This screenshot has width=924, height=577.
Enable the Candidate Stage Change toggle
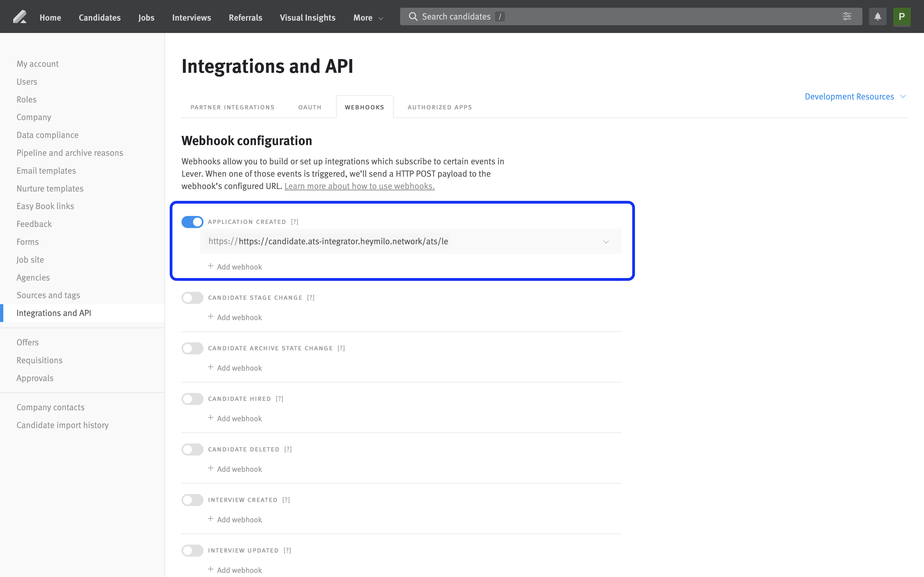[x=192, y=298]
